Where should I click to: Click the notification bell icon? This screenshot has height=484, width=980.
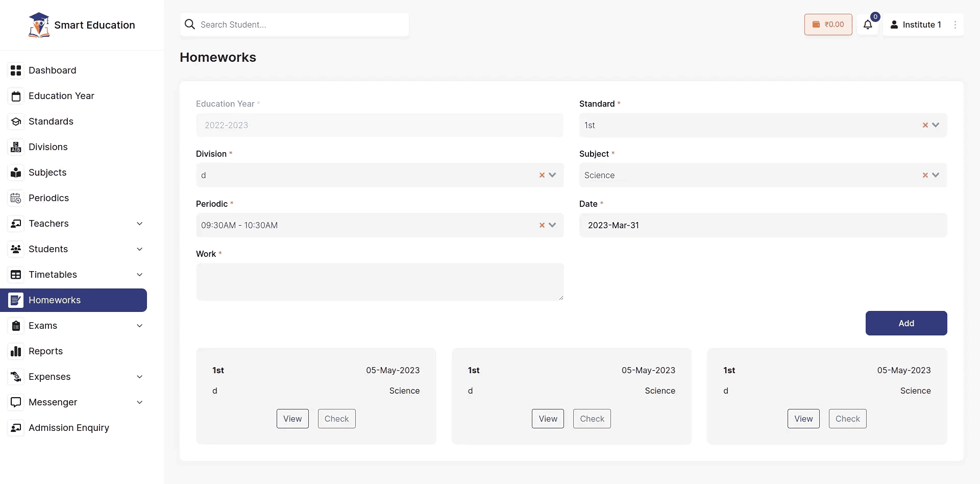[x=868, y=25]
